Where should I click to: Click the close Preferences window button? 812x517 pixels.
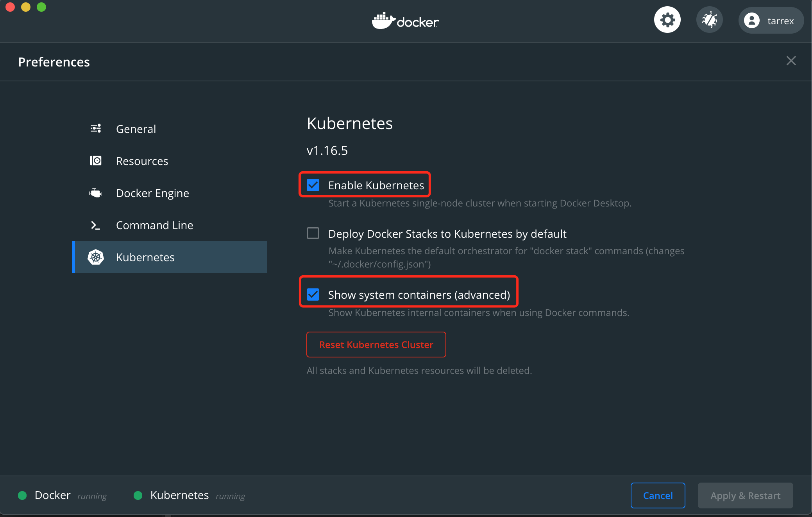791,61
